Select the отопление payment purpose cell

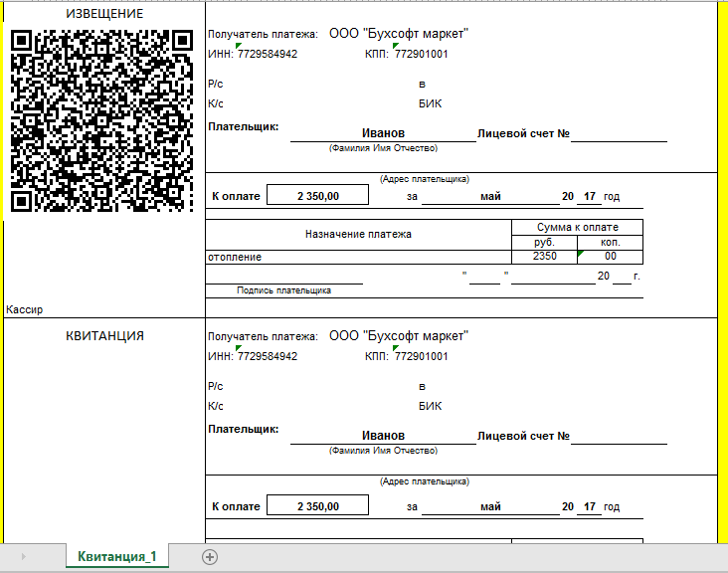tap(358, 258)
